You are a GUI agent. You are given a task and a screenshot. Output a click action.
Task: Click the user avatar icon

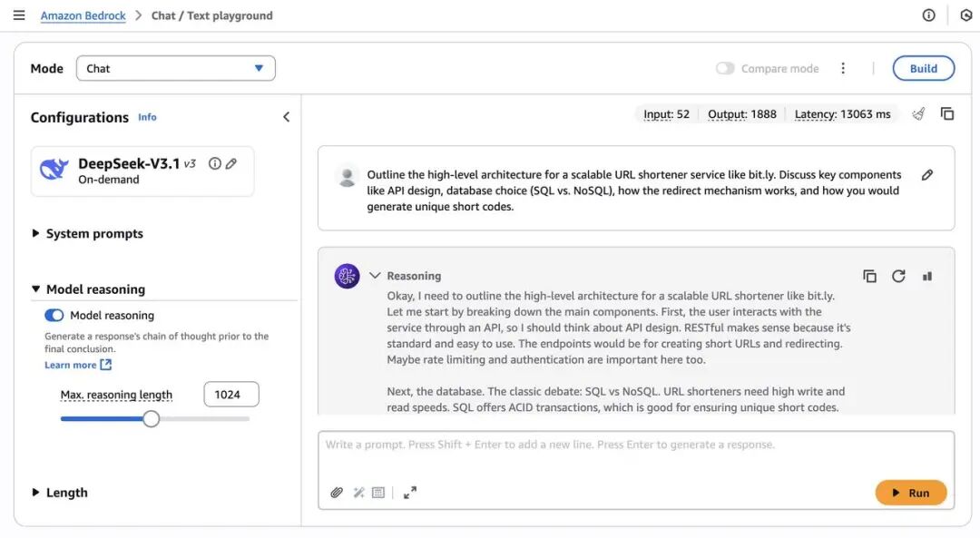347,176
